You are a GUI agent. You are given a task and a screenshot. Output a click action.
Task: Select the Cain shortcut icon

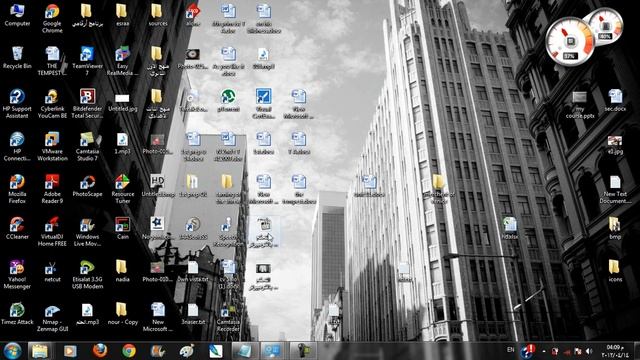coord(122,228)
